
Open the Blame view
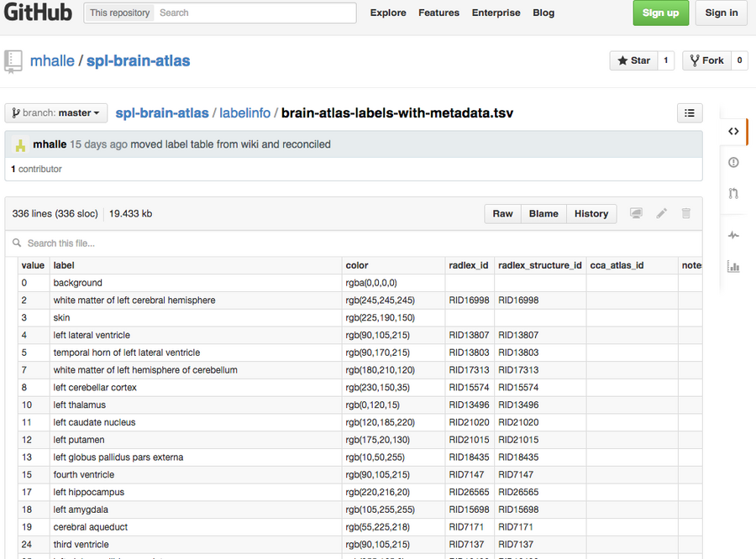click(x=543, y=214)
